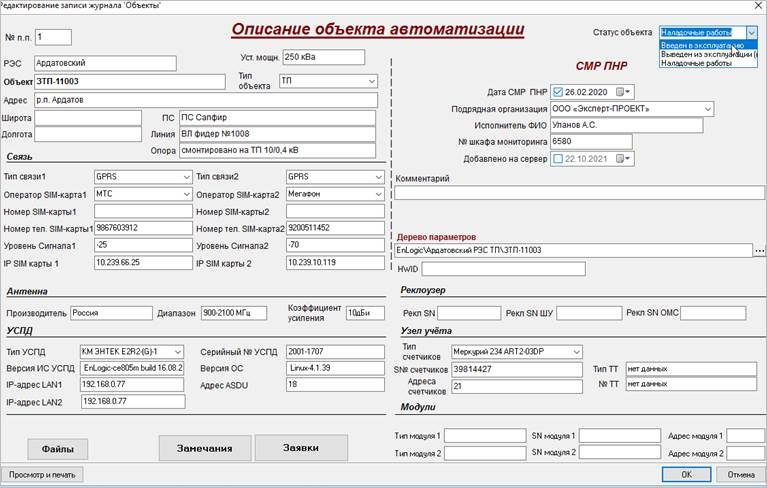Click Уровень Сигнала2 field showing -70
Image resolution: width=767 pixels, height=488 pixels.
pos(335,245)
